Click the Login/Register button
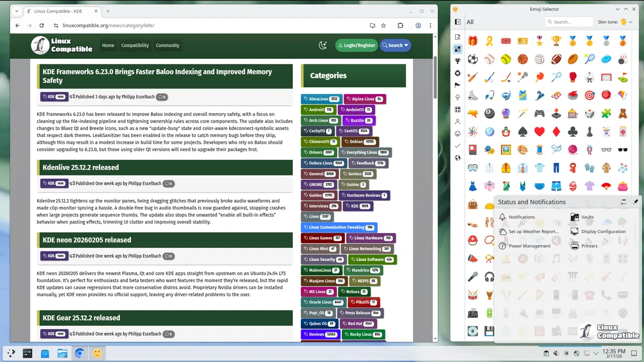The height and width of the screenshot is (362, 644). (x=356, y=45)
